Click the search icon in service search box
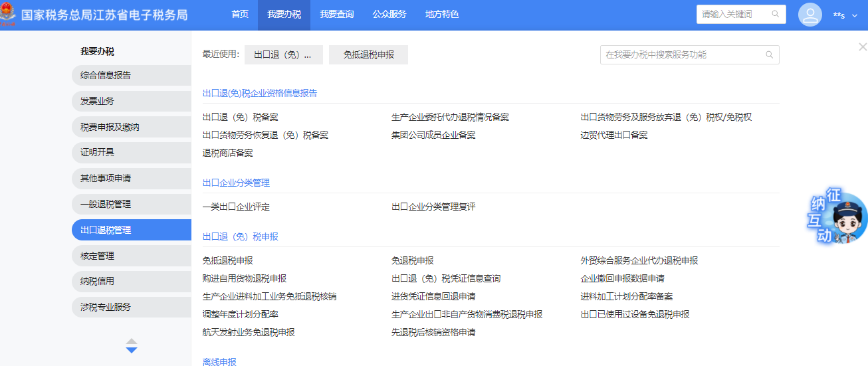Screen dimensions: 868x366 pyautogui.click(x=769, y=55)
